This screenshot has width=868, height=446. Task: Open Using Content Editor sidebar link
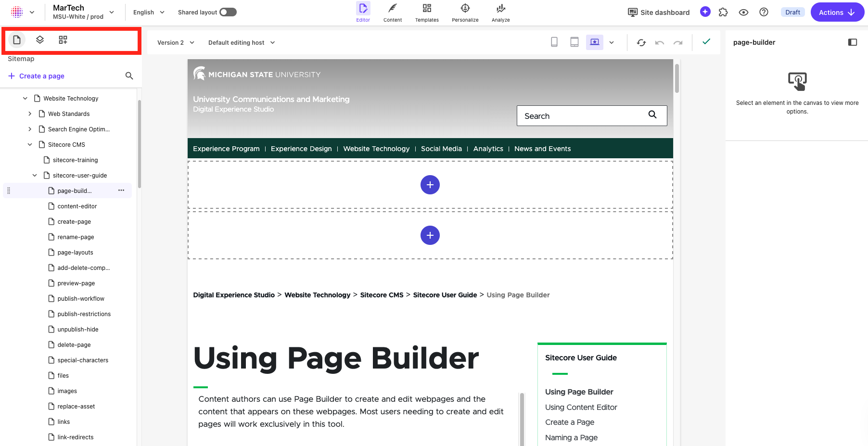tap(581, 407)
